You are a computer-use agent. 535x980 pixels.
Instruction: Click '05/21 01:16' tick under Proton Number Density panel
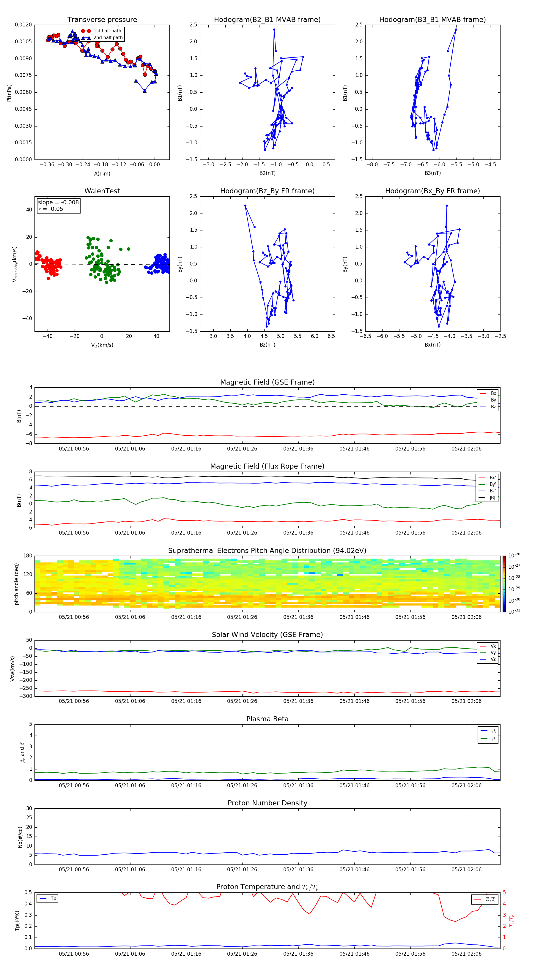[186, 870]
